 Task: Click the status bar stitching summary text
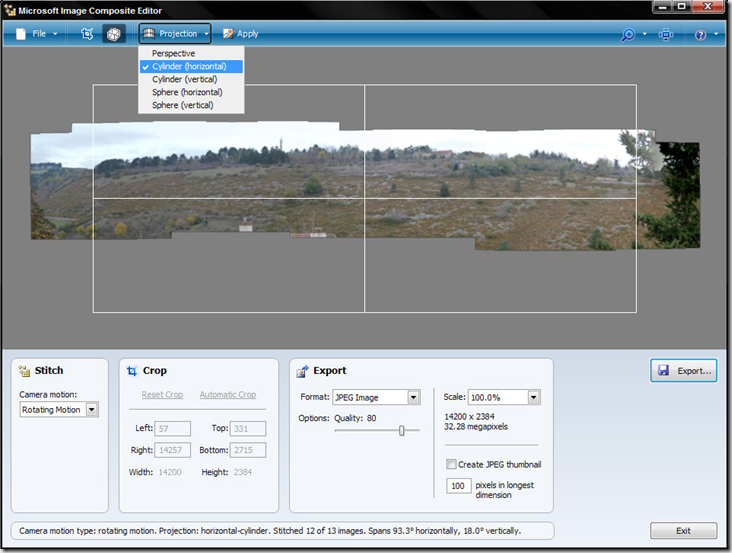270,531
